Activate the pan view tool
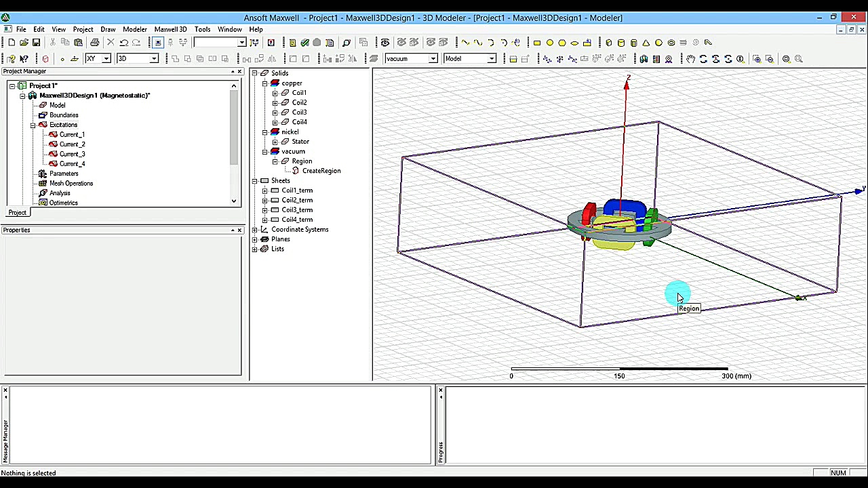868x488 pixels. [x=691, y=59]
